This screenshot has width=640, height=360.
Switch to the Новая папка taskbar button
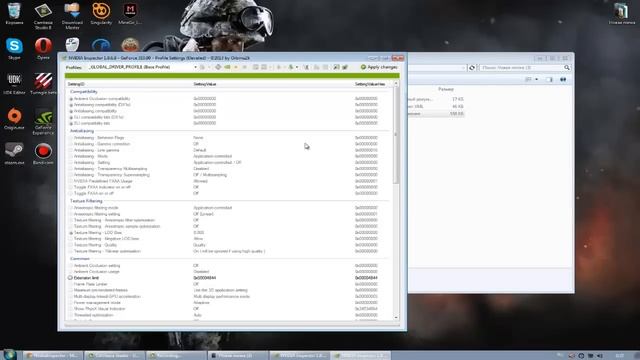[x=238, y=356]
